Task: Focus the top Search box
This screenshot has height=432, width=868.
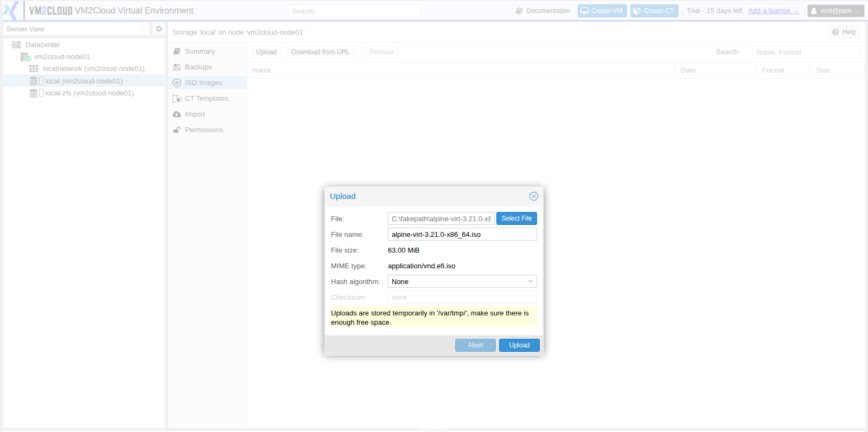Action: [354, 11]
